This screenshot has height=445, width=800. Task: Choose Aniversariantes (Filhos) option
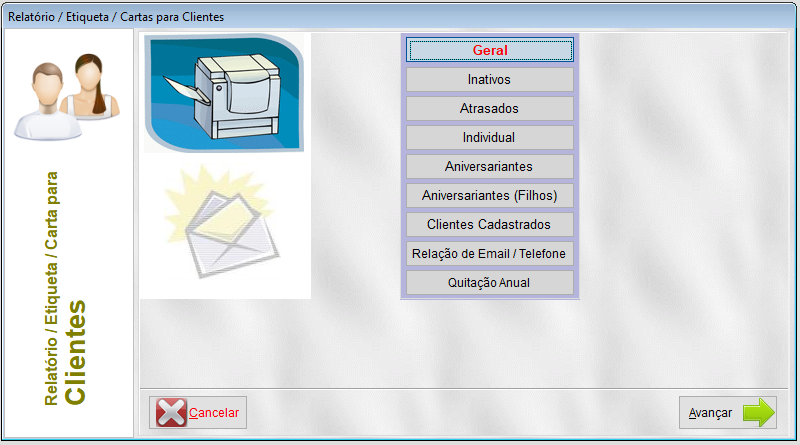pos(489,196)
